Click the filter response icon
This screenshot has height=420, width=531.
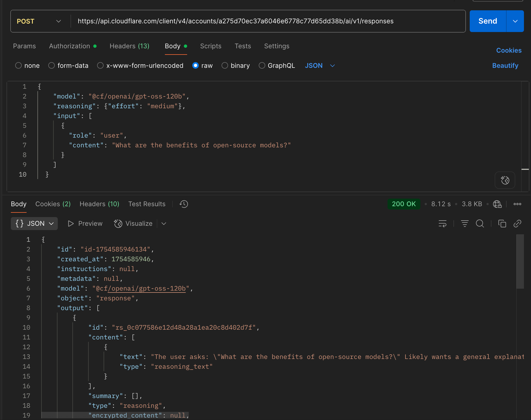point(465,224)
